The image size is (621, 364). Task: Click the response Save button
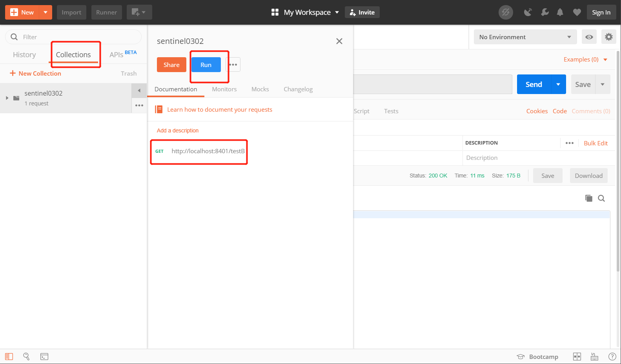548,176
